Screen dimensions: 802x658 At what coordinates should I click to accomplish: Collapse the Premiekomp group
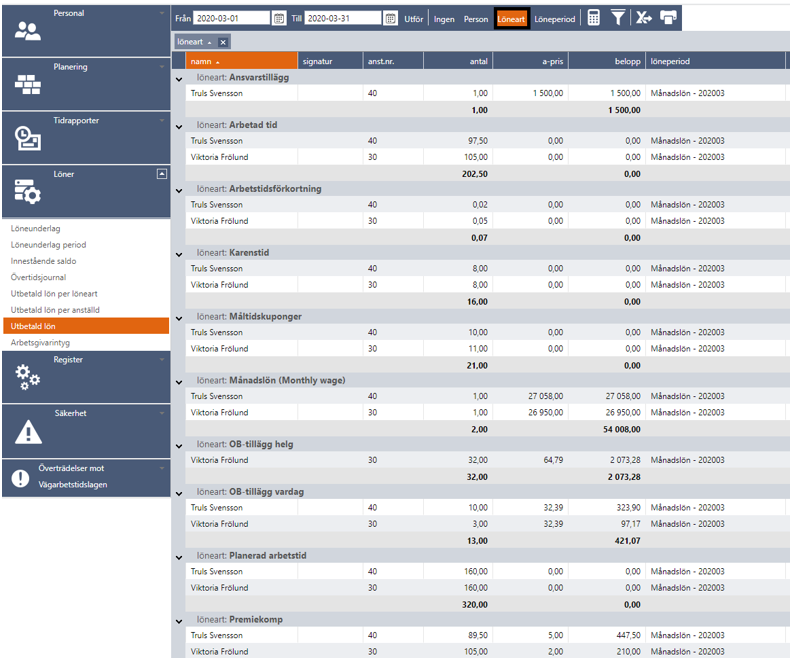pyautogui.click(x=179, y=622)
